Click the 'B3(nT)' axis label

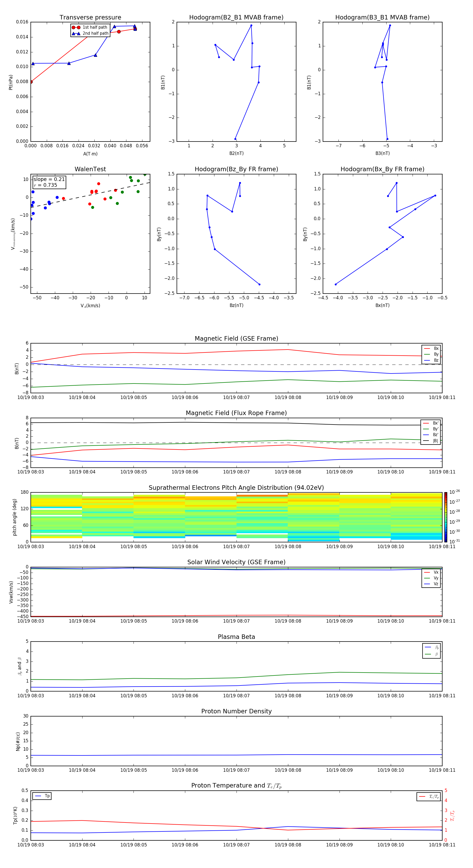pyautogui.click(x=382, y=153)
